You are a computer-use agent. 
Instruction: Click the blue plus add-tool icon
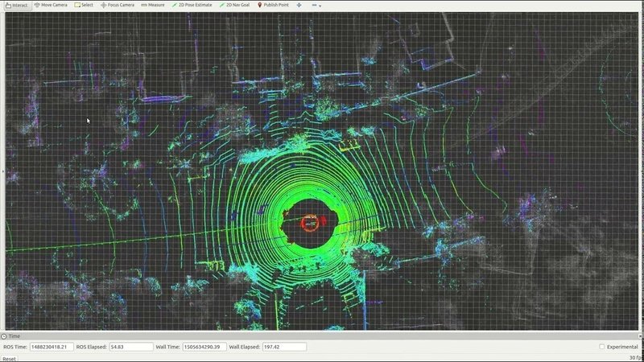[x=299, y=5]
